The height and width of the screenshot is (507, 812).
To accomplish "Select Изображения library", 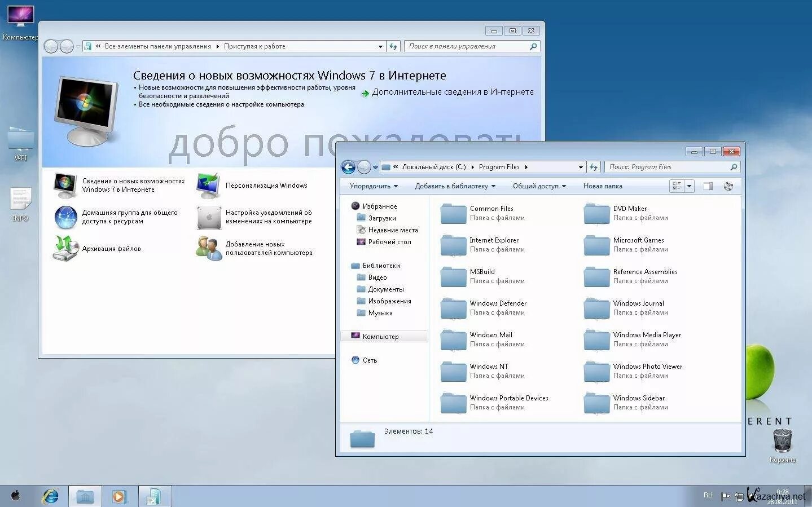I will tap(384, 301).
